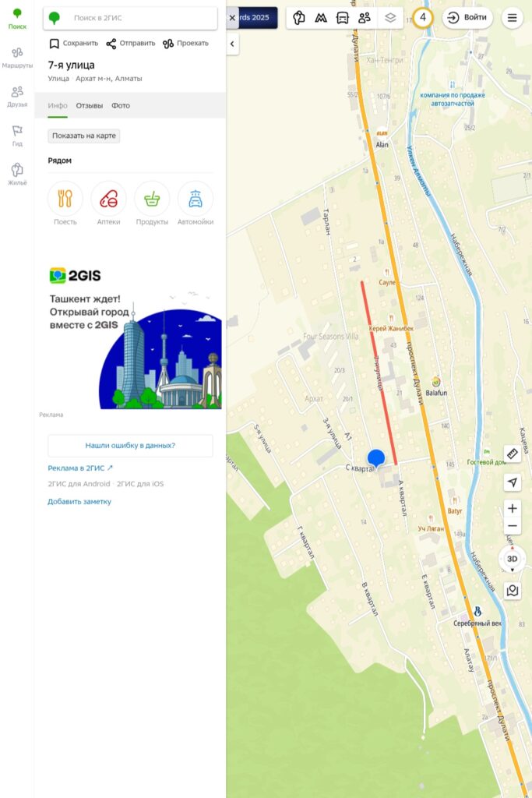Zoom out the map with minus button
Screen dimensions: 532x798
(513, 526)
